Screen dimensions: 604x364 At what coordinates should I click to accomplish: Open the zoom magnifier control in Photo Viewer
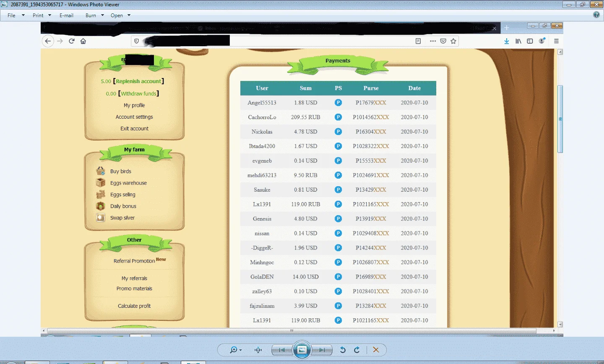[236, 350]
